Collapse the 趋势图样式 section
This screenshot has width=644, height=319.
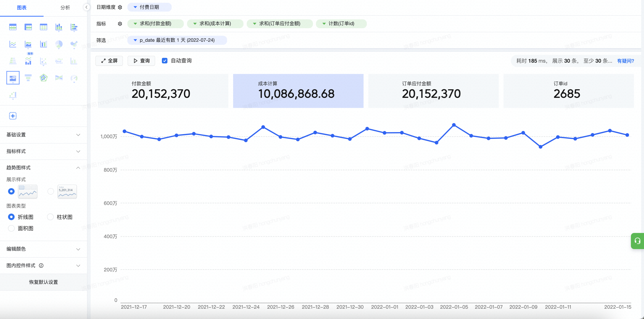44,168
